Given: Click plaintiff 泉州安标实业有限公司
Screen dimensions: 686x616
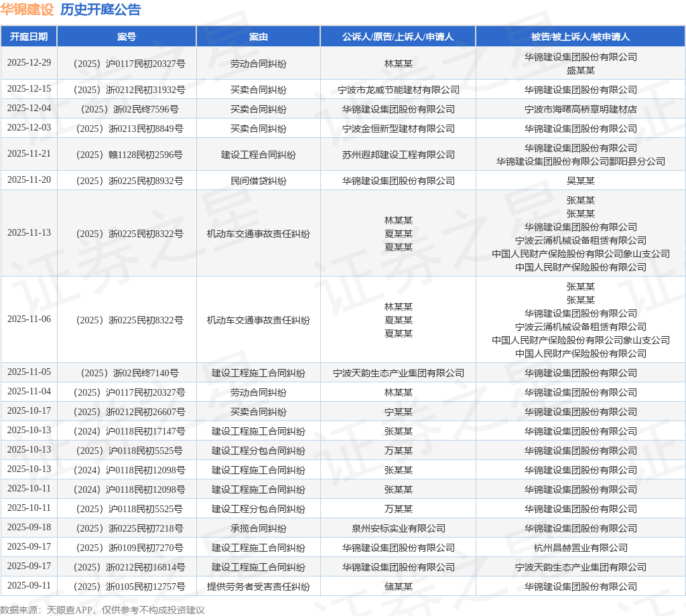Looking at the screenshot, I should (399, 528).
